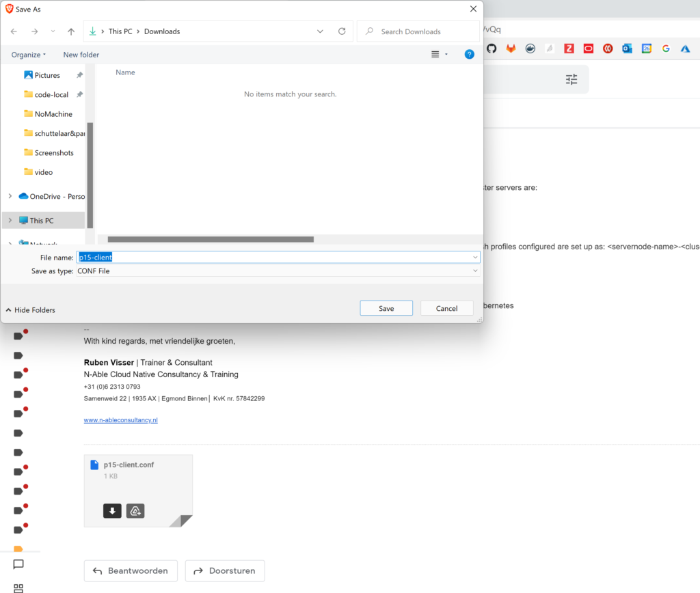Expand the This PC tree node

click(10, 221)
